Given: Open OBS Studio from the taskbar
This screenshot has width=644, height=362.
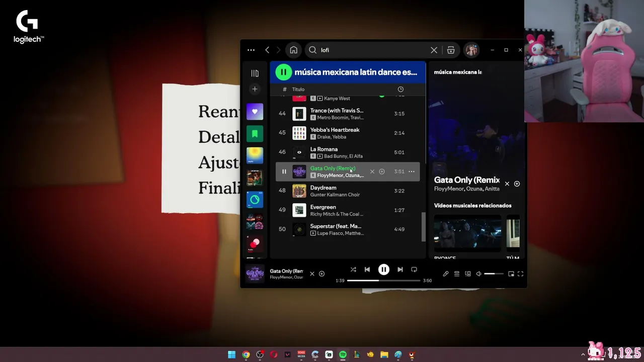Looking at the screenshot, I should [x=260, y=354].
